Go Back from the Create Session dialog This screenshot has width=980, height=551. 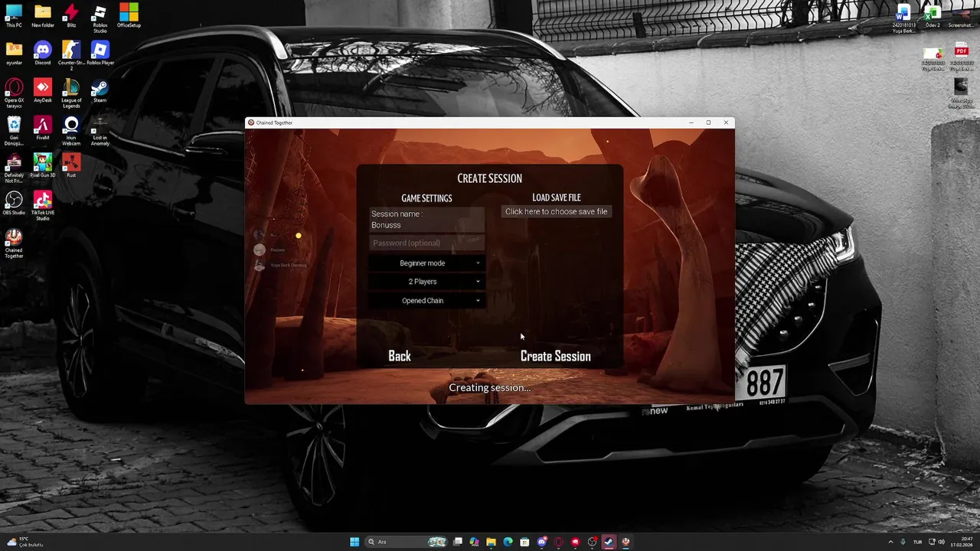tap(399, 356)
